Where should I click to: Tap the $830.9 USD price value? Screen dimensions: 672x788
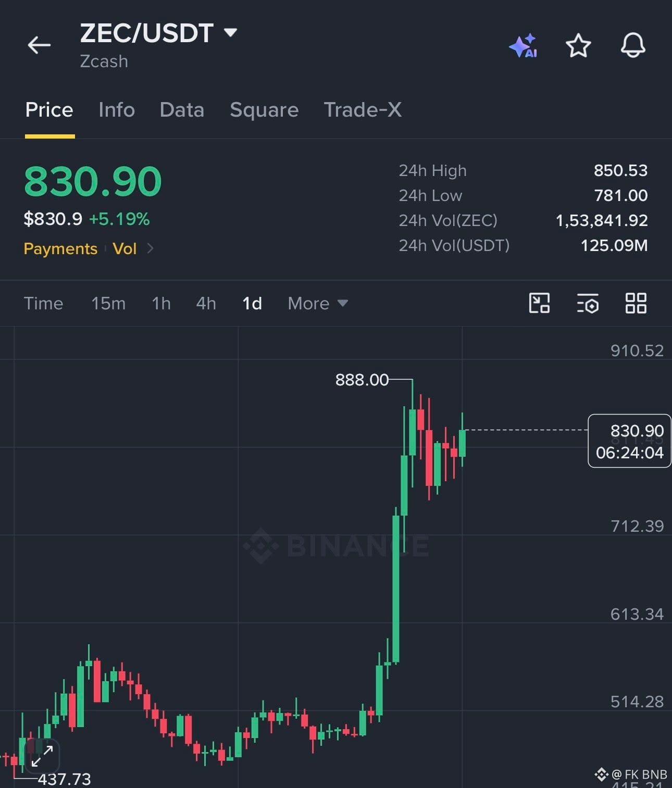point(53,219)
